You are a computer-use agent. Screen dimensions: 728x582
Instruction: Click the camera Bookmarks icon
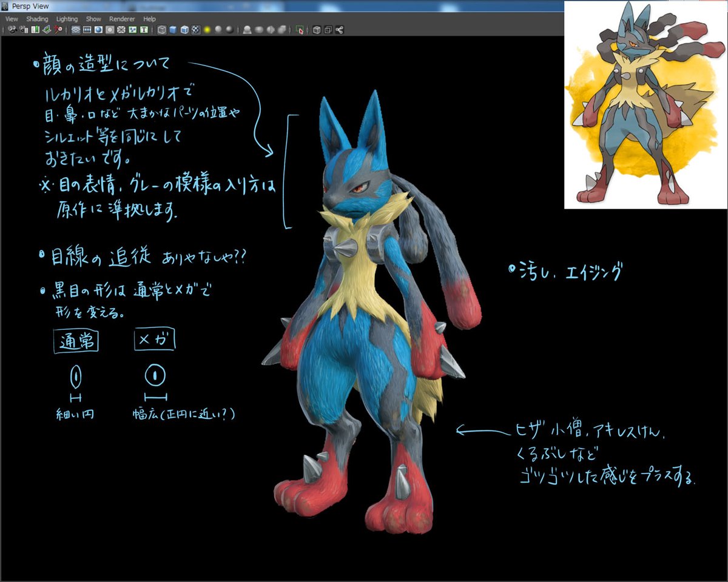[x=35, y=29]
